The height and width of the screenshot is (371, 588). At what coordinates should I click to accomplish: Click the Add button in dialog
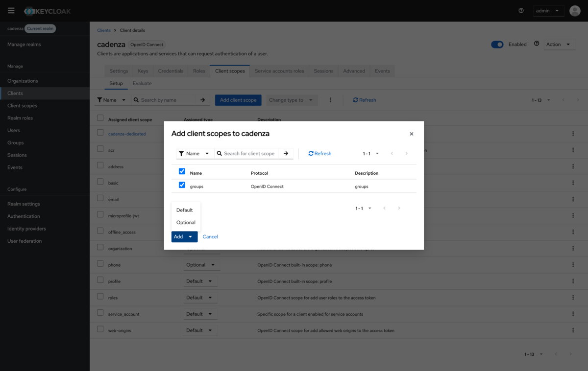click(179, 237)
